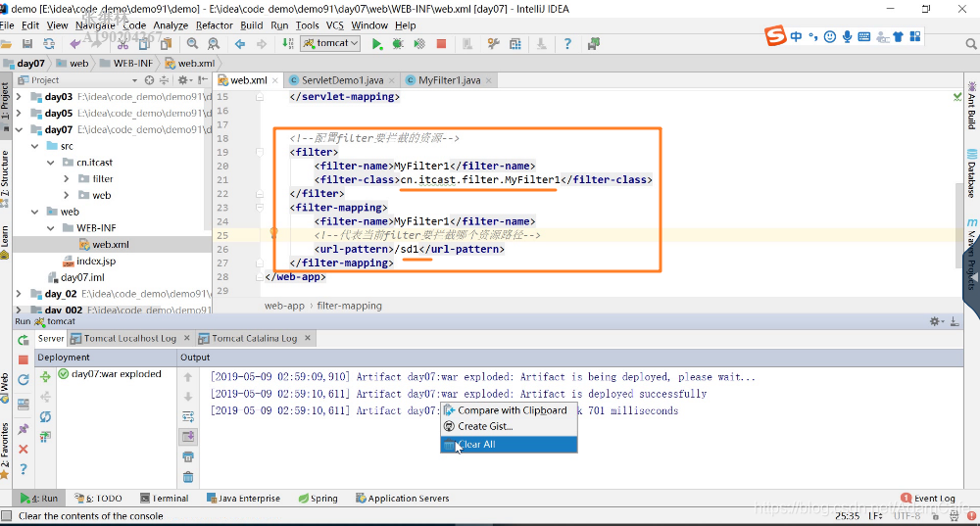Open the tomcat run configuration dropdown

pyautogui.click(x=330, y=43)
